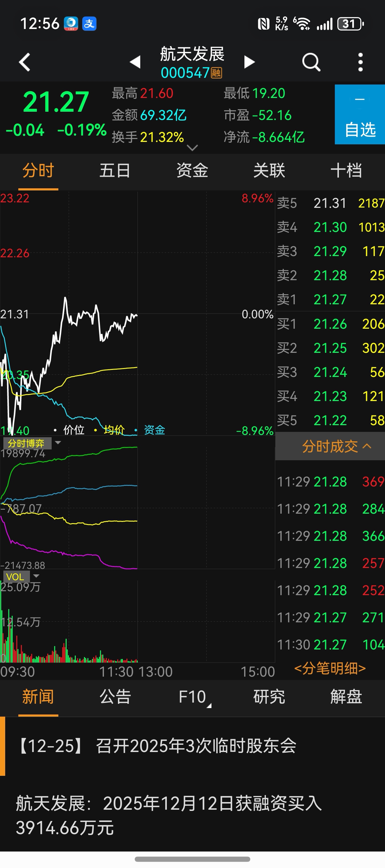Screen dimensions: 385x868
Task: Tap the 卖4 21.30 order row
Action: click(x=330, y=227)
